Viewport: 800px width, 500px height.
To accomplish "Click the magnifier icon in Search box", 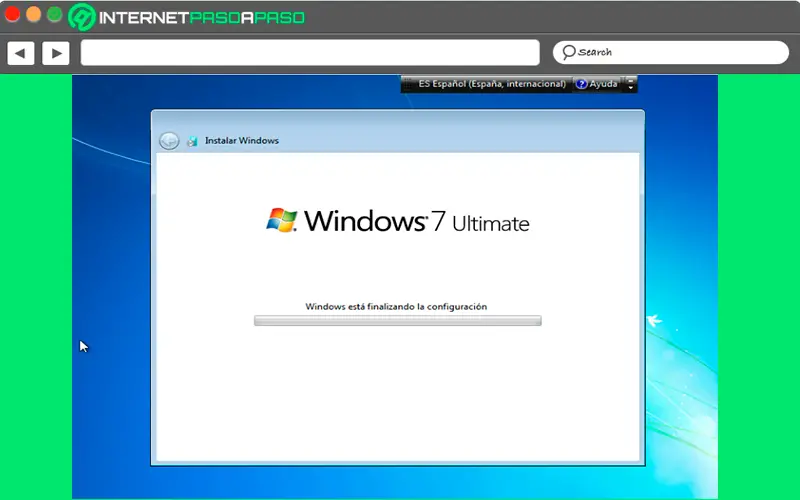I will pos(569,52).
